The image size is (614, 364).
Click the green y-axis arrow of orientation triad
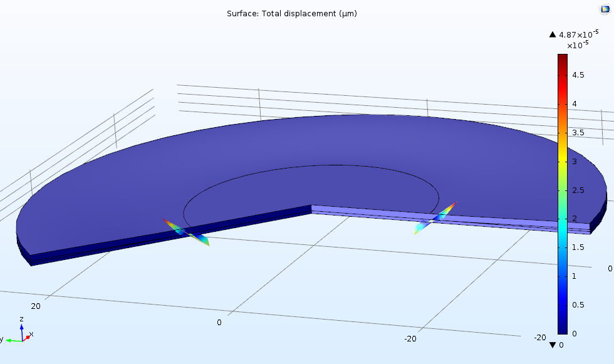click(11, 340)
